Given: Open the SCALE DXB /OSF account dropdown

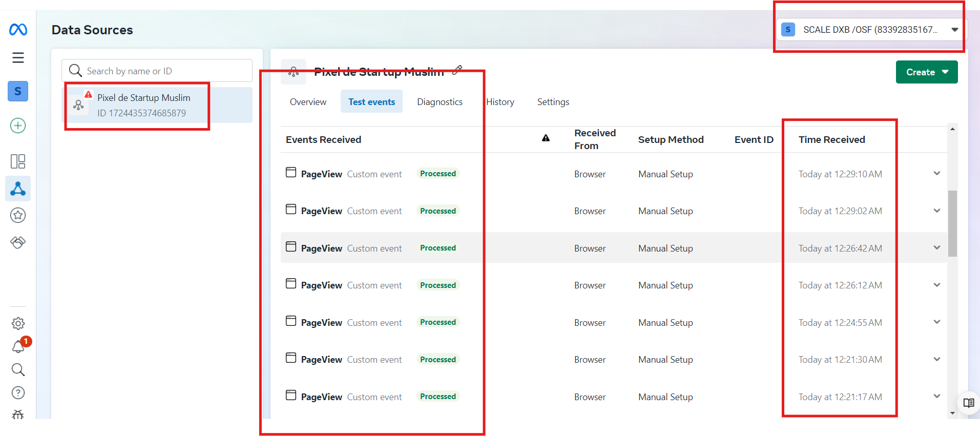Looking at the screenshot, I should pyautogui.click(x=871, y=30).
